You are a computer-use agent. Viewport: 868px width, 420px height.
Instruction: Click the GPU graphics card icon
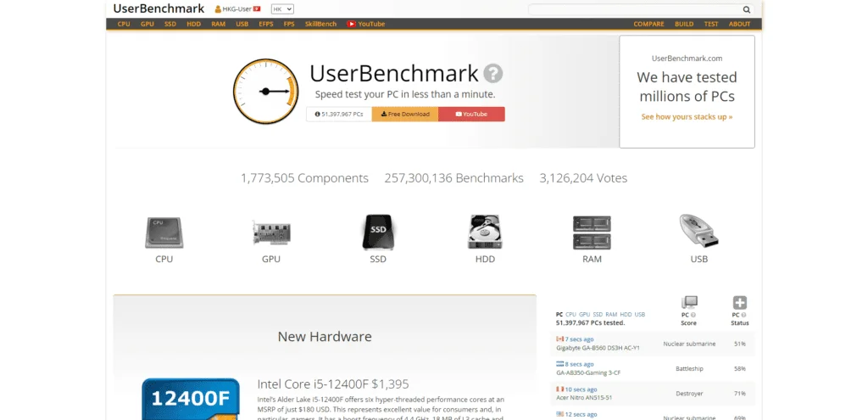[x=271, y=233]
